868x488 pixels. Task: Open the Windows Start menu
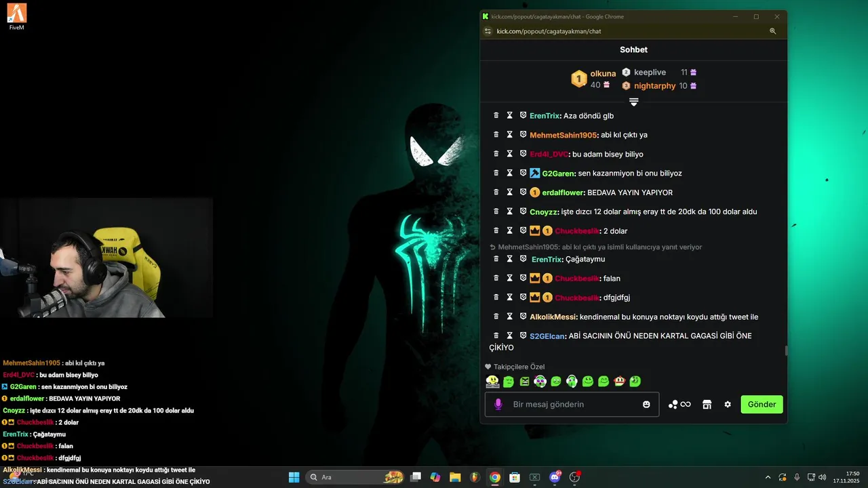(x=294, y=477)
